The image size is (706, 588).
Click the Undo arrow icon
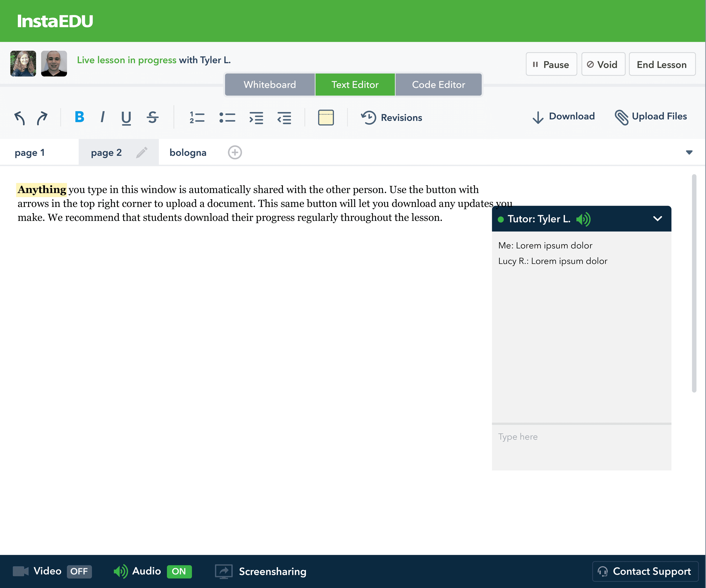20,118
